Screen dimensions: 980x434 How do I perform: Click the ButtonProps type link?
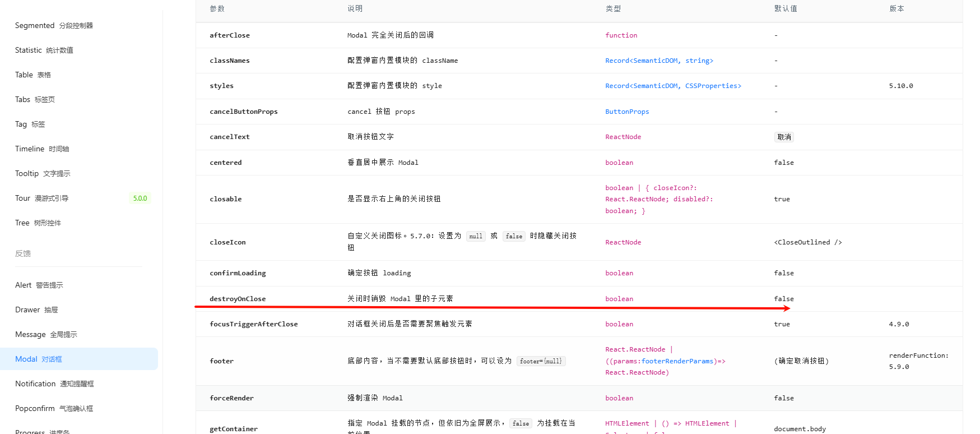[x=626, y=112]
